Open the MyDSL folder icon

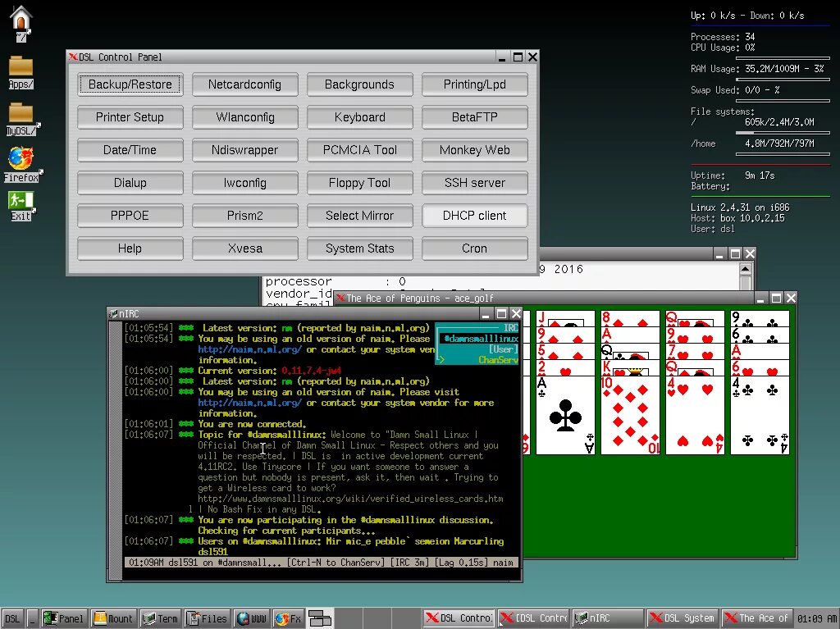click(21, 119)
